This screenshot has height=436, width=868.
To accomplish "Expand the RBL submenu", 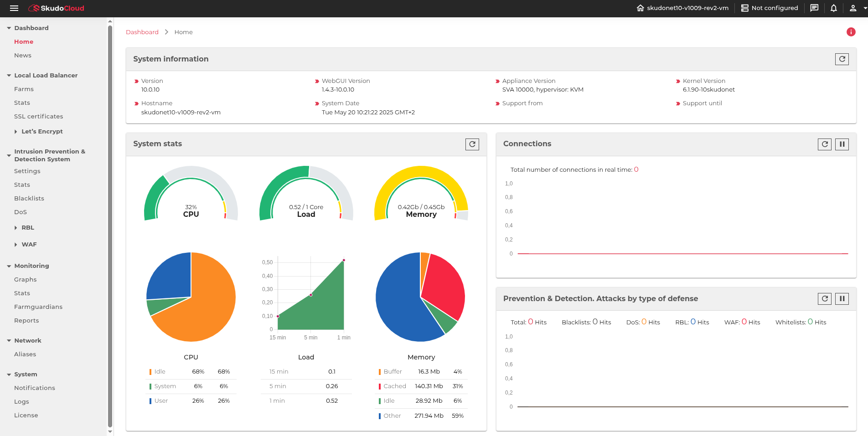I will point(25,228).
